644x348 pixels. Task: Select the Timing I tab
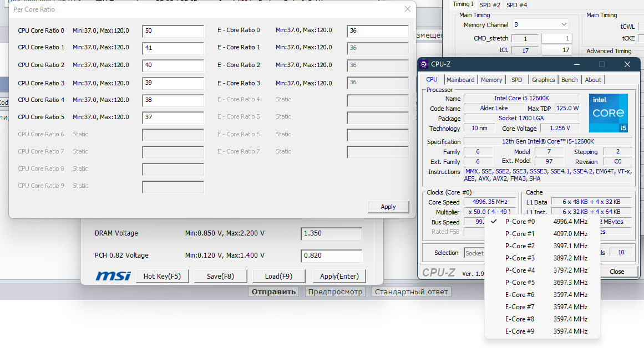click(x=463, y=4)
